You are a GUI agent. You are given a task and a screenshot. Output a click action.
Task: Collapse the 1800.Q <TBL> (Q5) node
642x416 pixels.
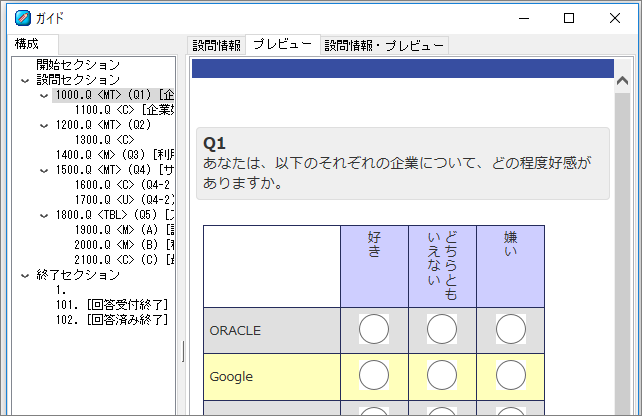tap(44, 216)
